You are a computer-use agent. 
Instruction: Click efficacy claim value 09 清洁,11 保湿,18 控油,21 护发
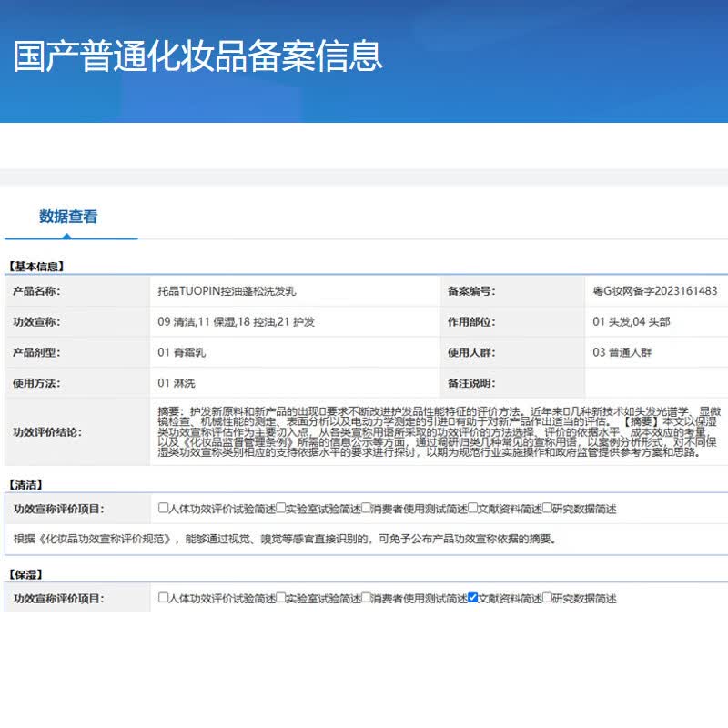pos(236,322)
